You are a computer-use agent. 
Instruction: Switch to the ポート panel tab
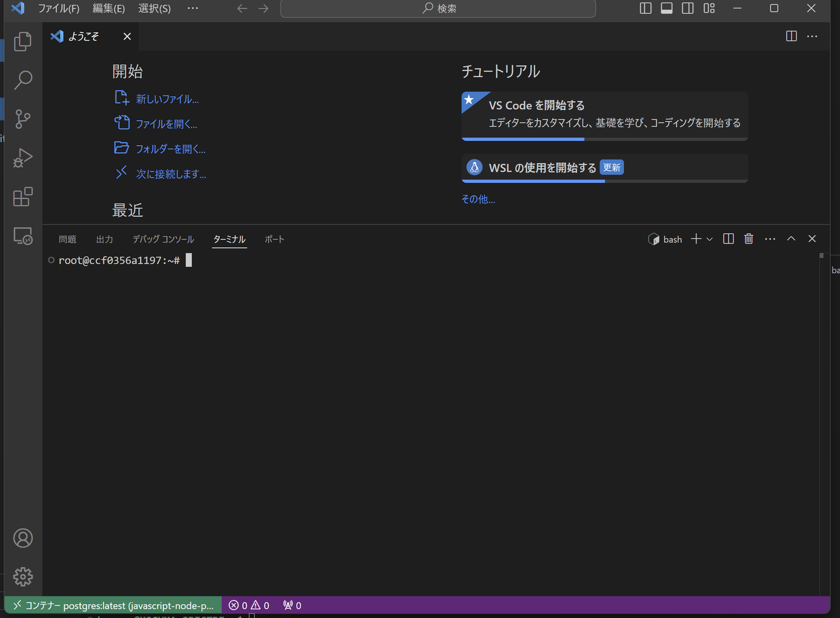pyautogui.click(x=274, y=239)
